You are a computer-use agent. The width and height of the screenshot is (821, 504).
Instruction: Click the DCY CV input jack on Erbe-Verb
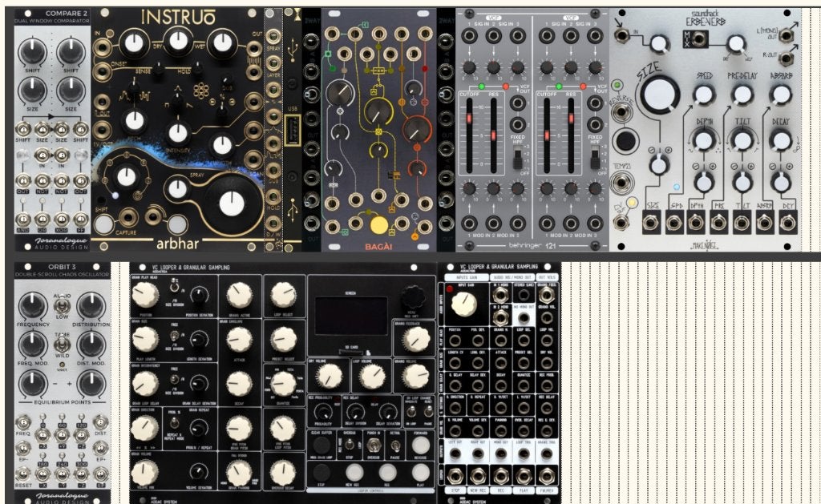point(787,223)
